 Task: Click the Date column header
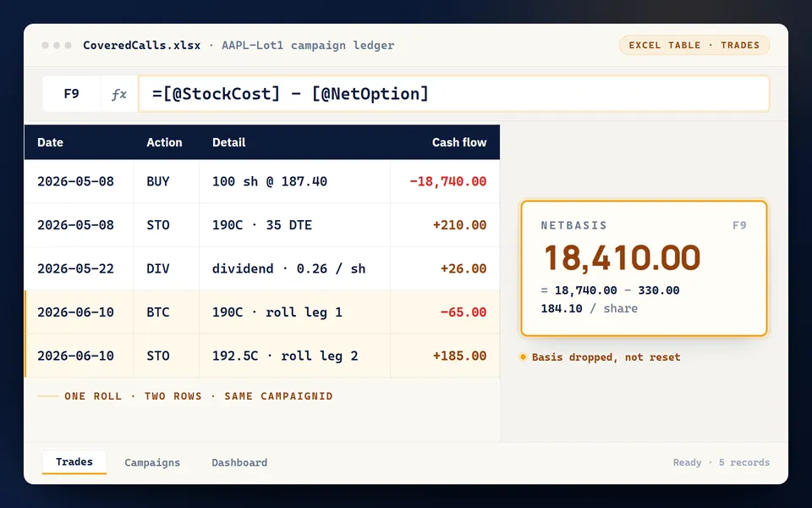point(50,142)
